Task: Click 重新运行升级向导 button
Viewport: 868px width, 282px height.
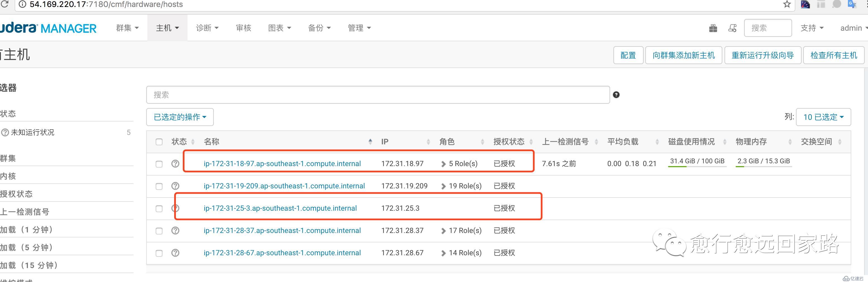Action: pyautogui.click(x=763, y=55)
